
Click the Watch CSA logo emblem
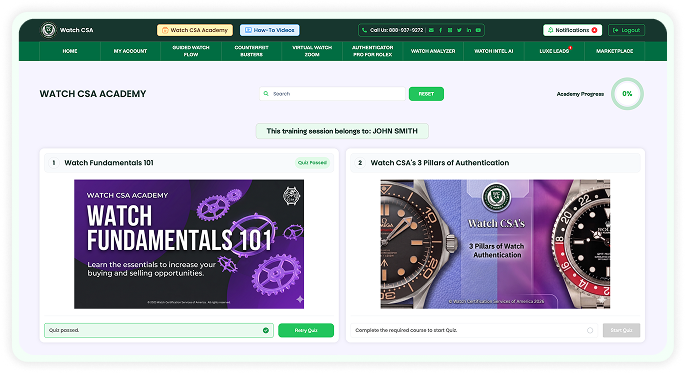pos(49,30)
